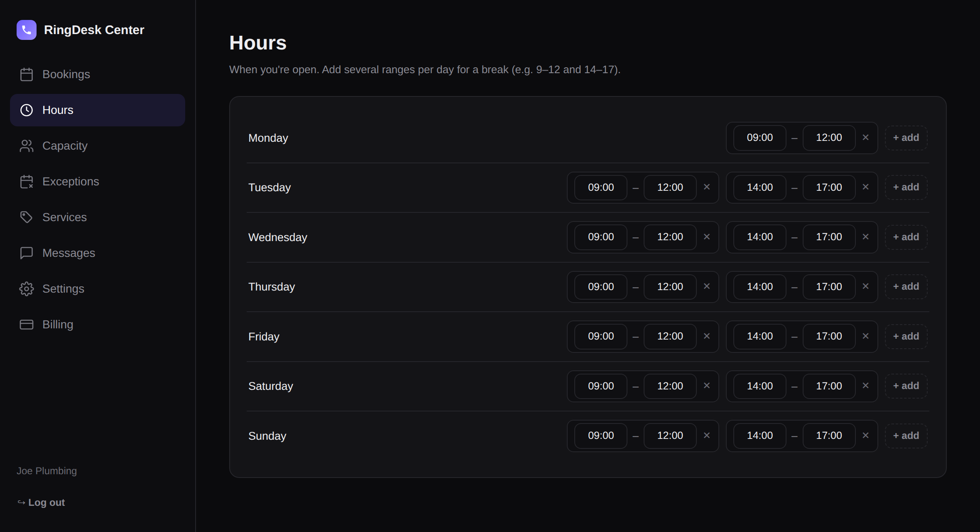Delete Wednesday's afternoon 14:00–17:00 range
This screenshot has height=532, width=980.
point(865,237)
